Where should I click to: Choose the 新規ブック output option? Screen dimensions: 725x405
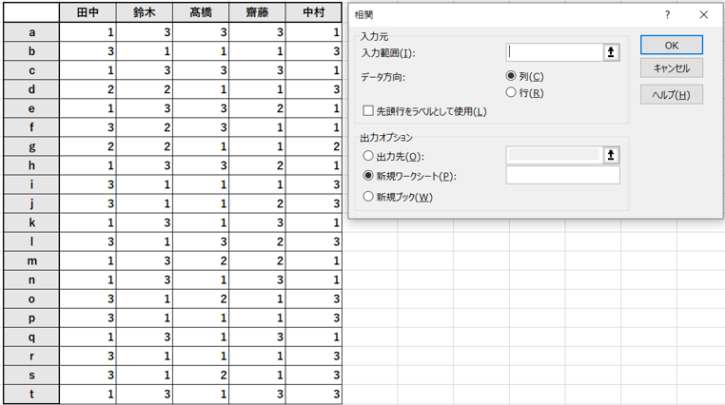368,196
